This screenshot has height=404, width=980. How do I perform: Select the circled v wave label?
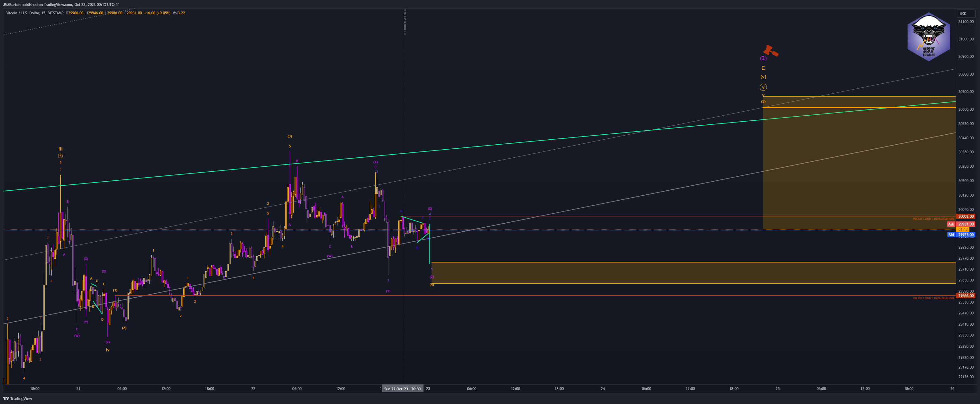(763, 87)
